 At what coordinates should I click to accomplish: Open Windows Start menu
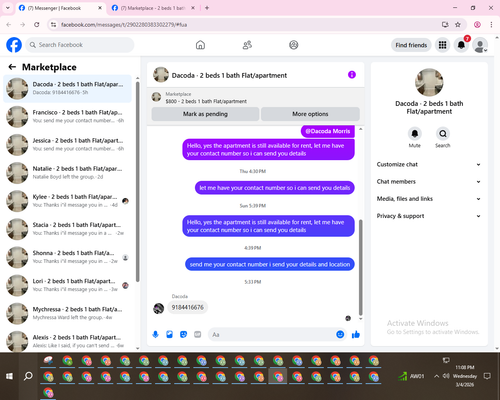(x=9, y=376)
